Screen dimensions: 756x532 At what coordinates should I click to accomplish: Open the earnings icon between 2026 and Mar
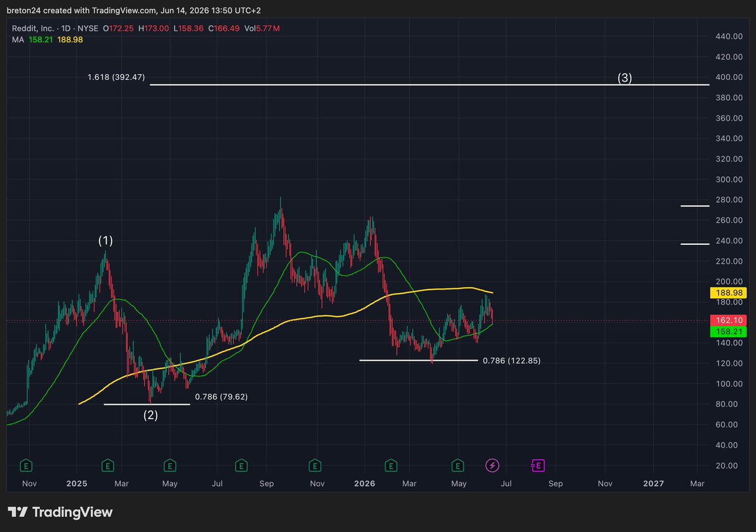coord(391,465)
